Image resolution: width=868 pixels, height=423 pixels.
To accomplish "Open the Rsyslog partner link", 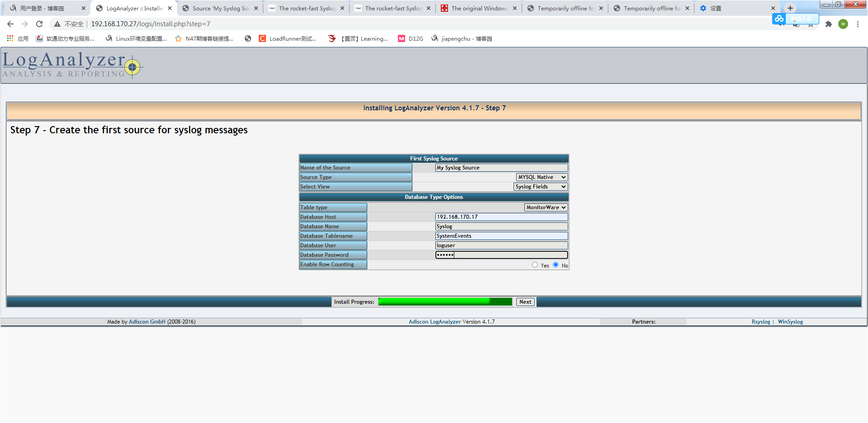I will [x=761, y=322].
